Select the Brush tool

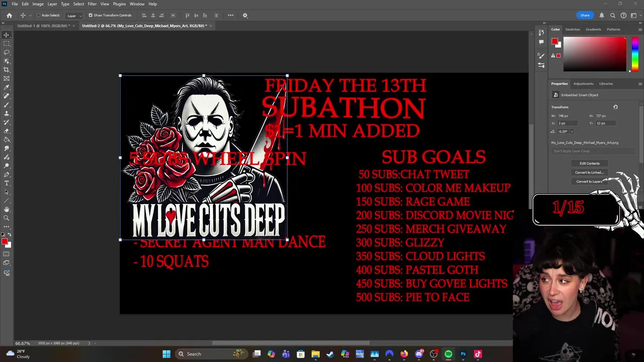7,105
